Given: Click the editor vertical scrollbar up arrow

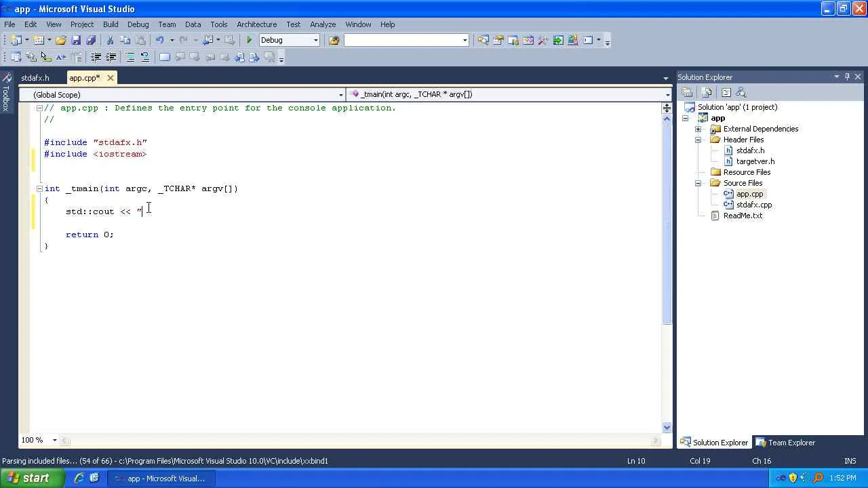Looking at the screenshot, I should click(x=667, y=119).
